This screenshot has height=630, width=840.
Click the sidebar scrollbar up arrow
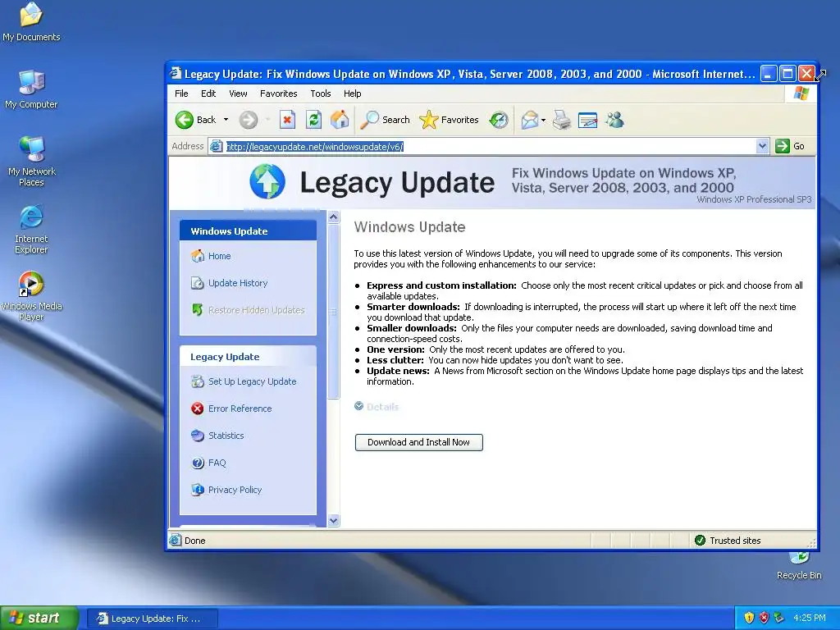point(334,217)
